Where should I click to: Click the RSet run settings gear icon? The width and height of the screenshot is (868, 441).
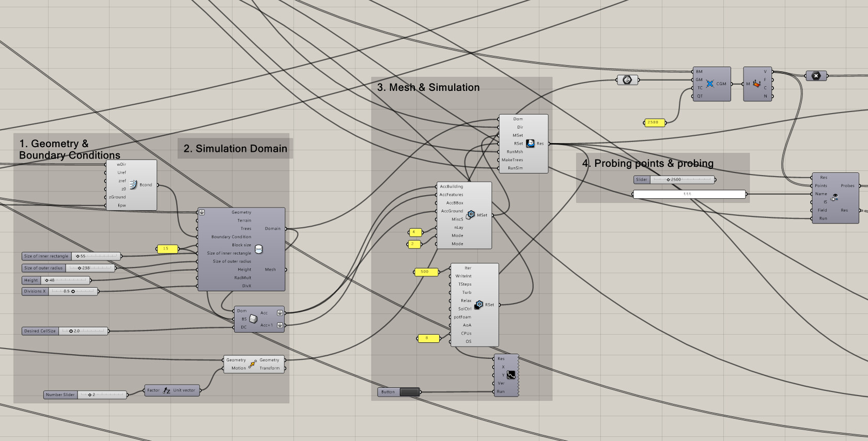click(x=479, y=305)
